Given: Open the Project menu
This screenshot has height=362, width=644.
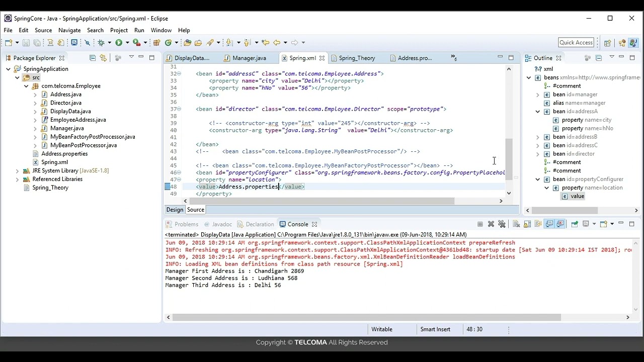Looking at the screenshot, I should click(119, 30).
